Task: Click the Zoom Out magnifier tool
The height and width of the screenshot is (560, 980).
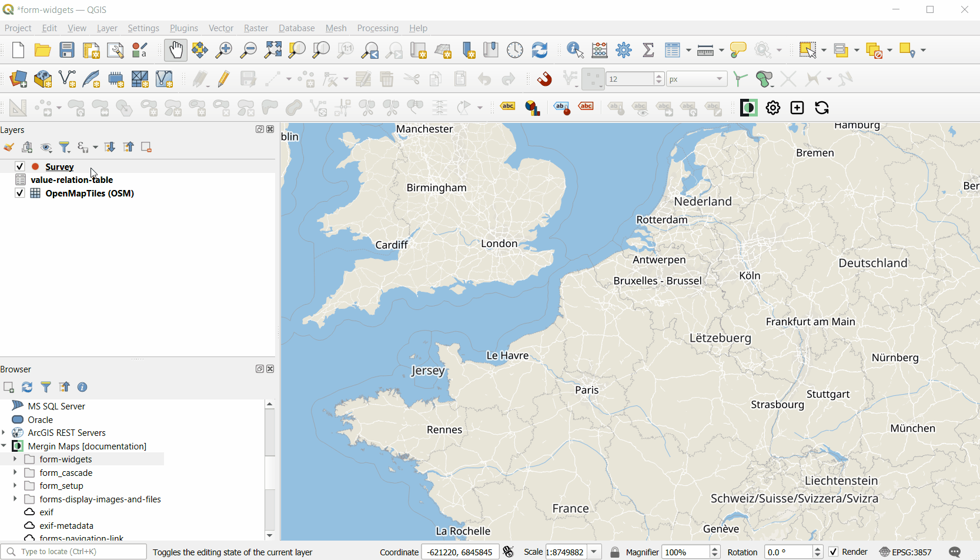Action: 249,51
